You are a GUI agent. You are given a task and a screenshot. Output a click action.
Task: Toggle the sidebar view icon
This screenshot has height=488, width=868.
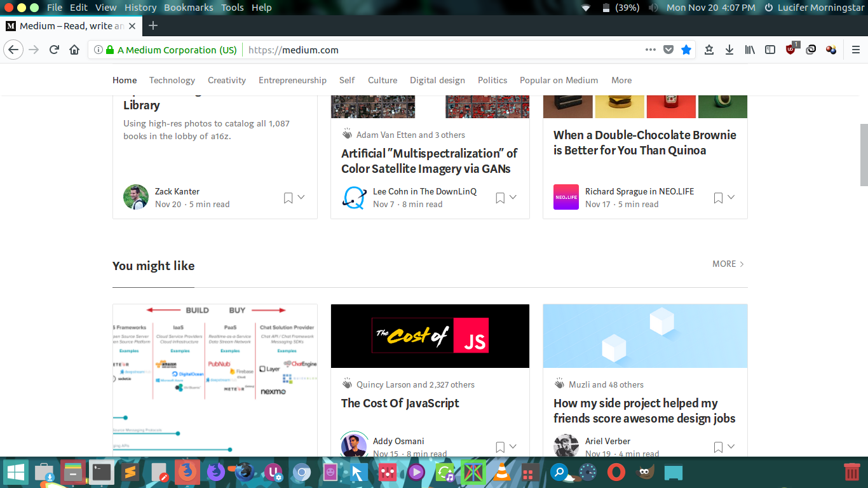pos(770,50)
